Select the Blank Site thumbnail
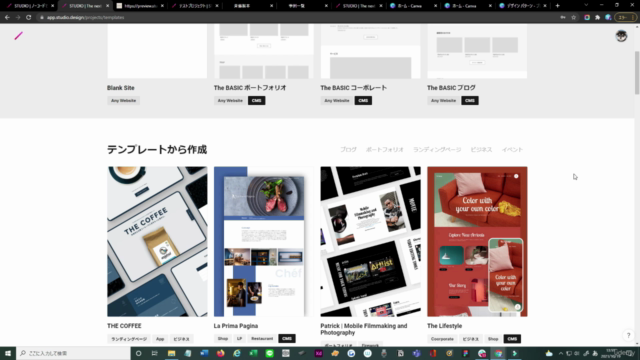The height and width of the screenshot is (360, 640). (x=157, y=51)
